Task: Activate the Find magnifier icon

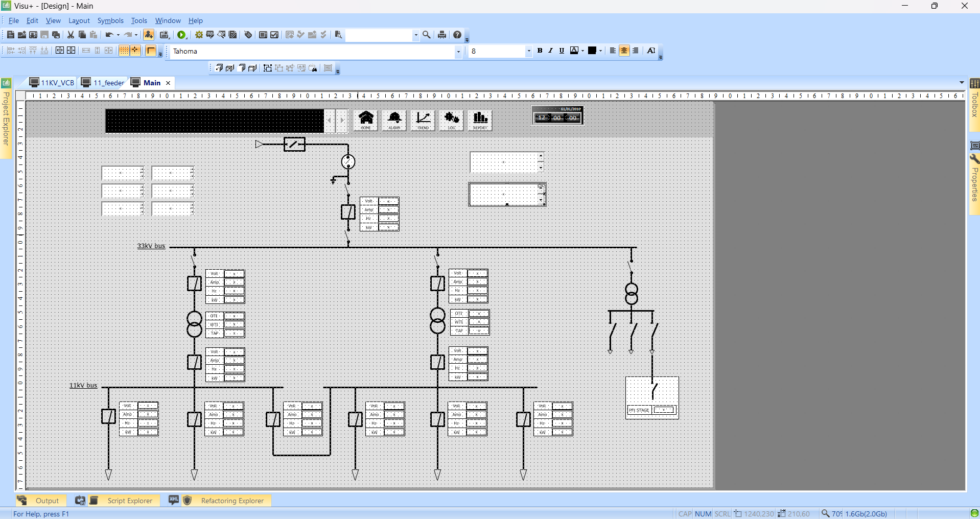Action: 427,35
